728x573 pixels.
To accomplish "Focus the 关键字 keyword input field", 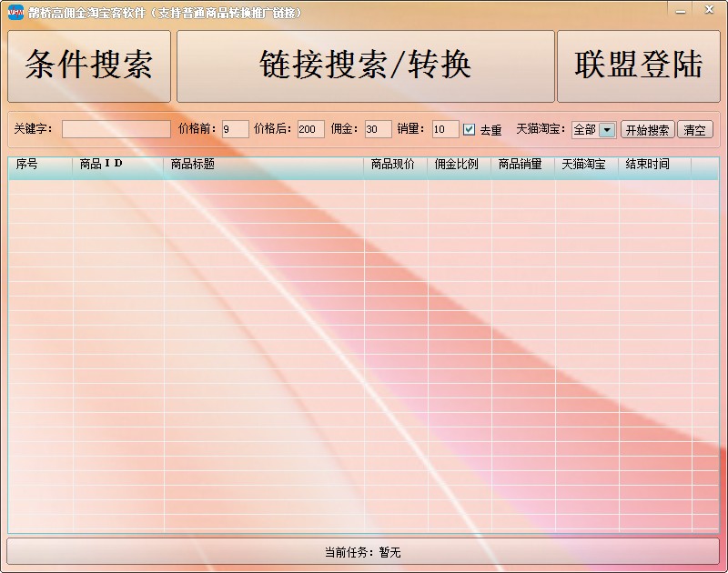I will coord(116,129).
